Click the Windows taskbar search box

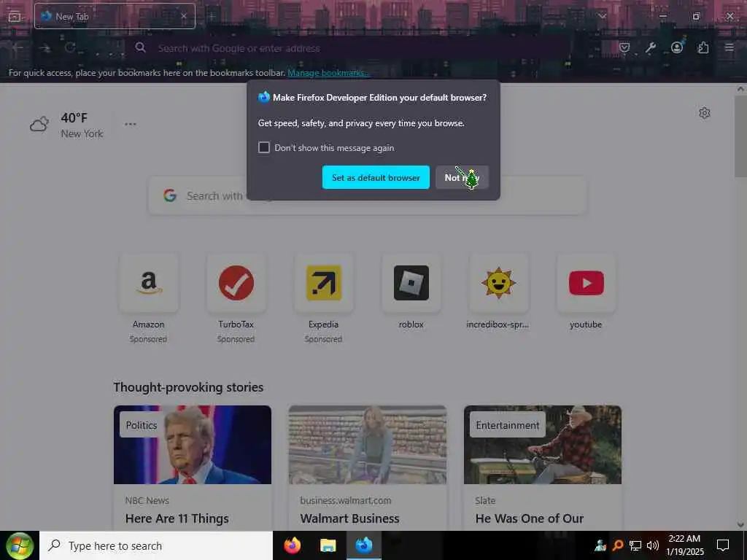(156, 545)
